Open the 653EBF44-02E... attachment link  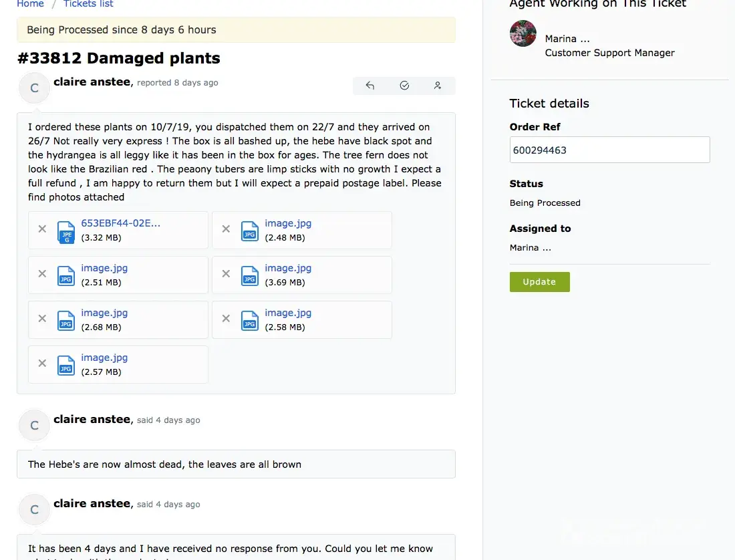[120, 223]
